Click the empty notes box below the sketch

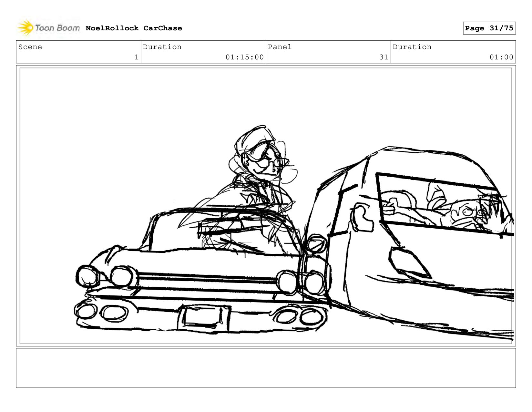click(266, 368)
